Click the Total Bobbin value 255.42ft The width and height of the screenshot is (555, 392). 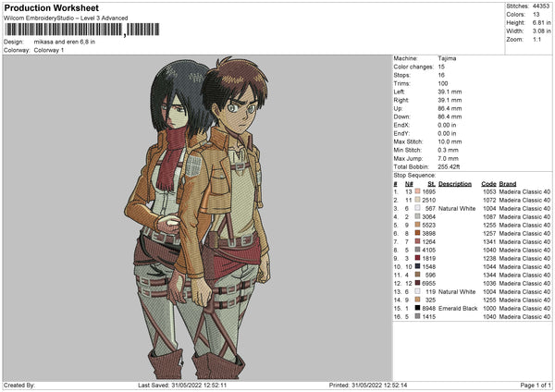(x=449, y=166)
